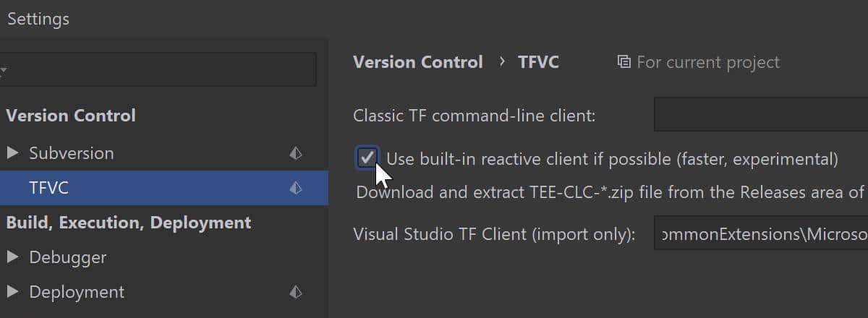868x318 pixels.
Task: Click the project-level icon beside Subversion
Action: pos(295,153)
